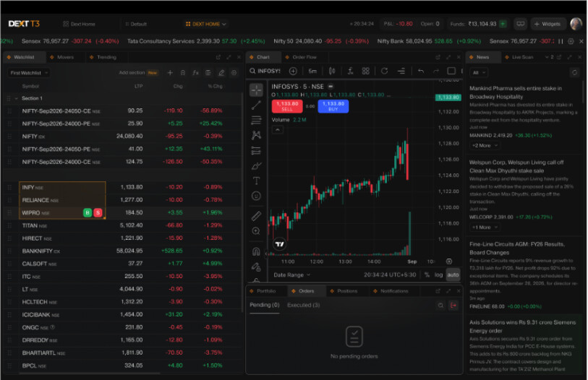The image size is (588, 380).
Task: Add a symbol to the watchlist with plus
Action: [x=170, y=73]
